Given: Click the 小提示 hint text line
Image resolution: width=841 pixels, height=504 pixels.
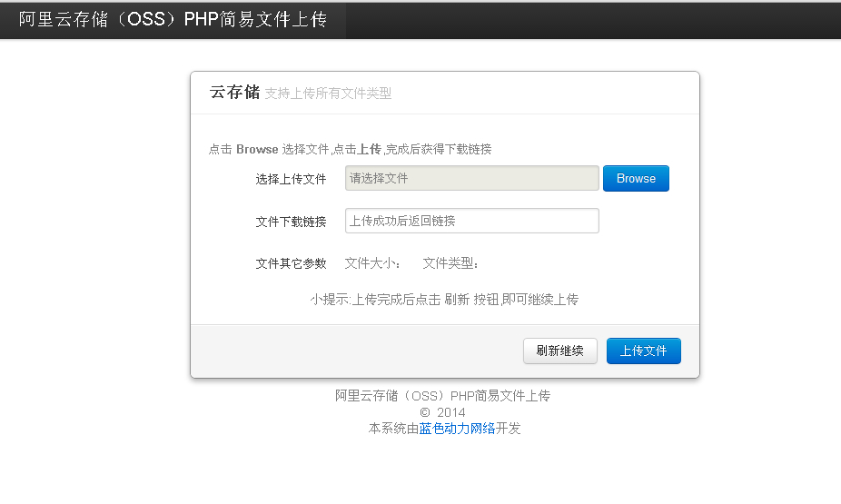Looking at the screenshot, I should [x=444, y=300].
